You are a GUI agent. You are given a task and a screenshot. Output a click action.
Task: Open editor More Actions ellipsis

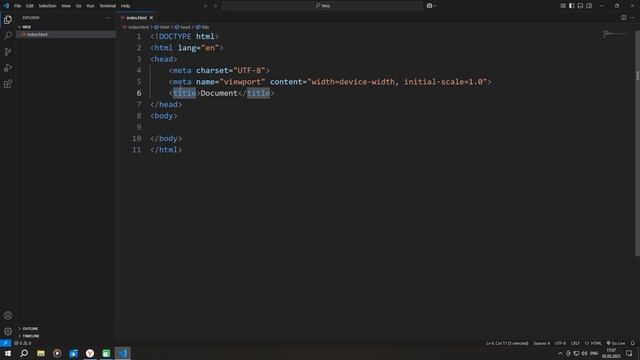point(633,18)
